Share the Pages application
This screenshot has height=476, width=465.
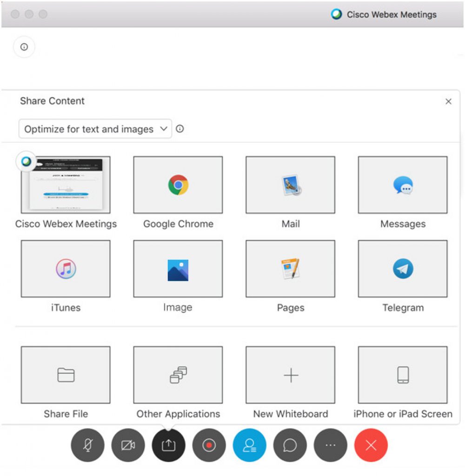click(x=290, y=269)
